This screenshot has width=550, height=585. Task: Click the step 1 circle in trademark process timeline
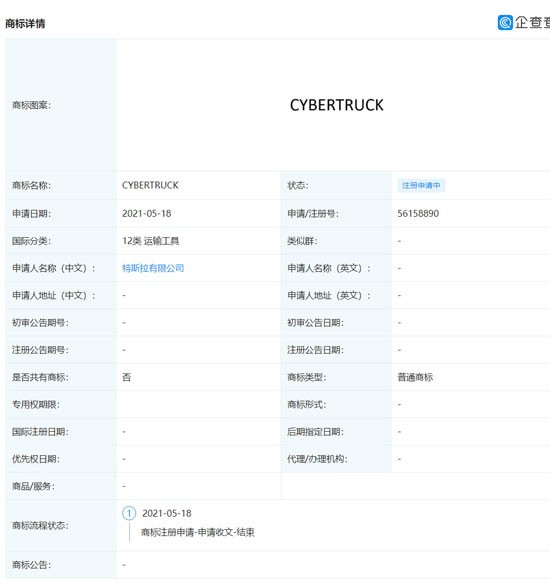coord(129,513)
